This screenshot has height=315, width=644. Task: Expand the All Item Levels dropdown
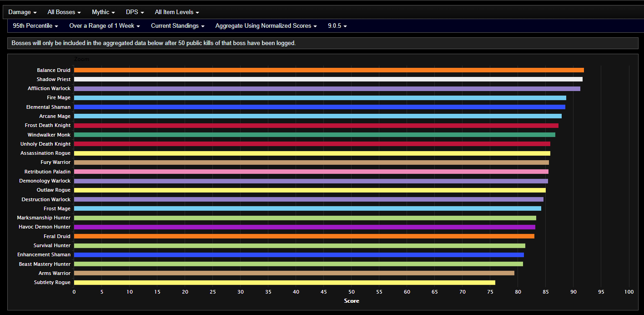pyautogui.click(x=177, y=12)
